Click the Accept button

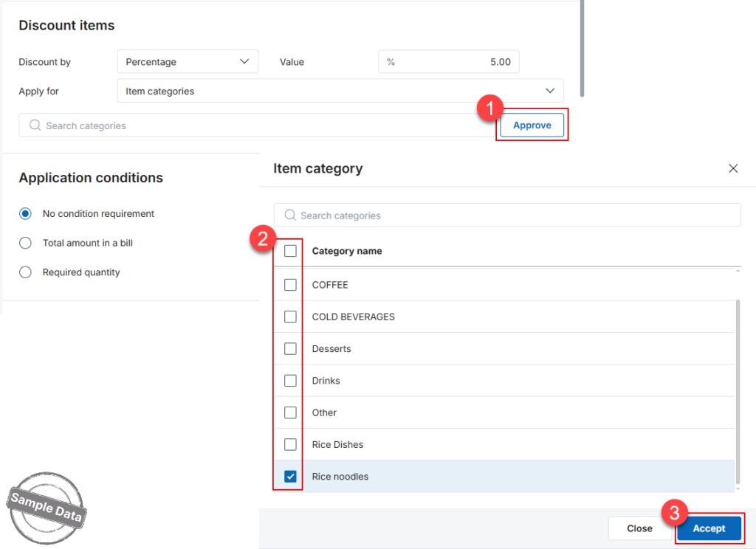click(x=709, y=528)
